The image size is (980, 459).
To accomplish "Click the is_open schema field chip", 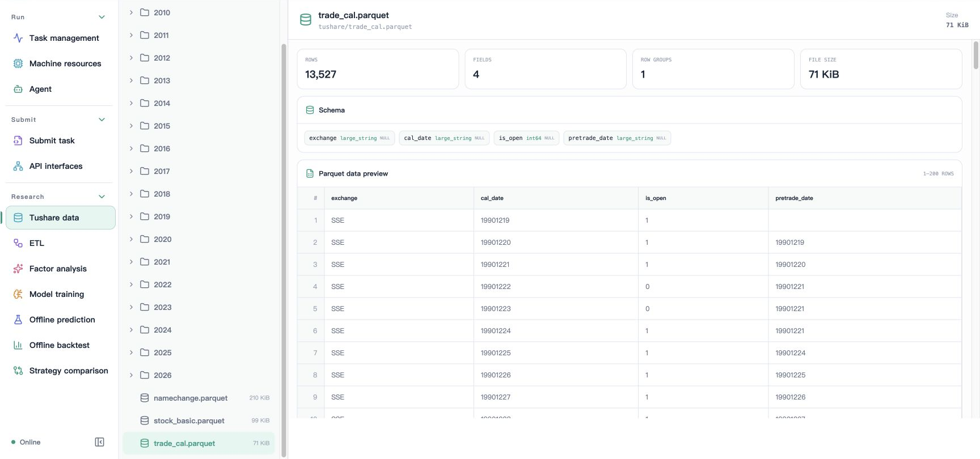I will (526, 138).
